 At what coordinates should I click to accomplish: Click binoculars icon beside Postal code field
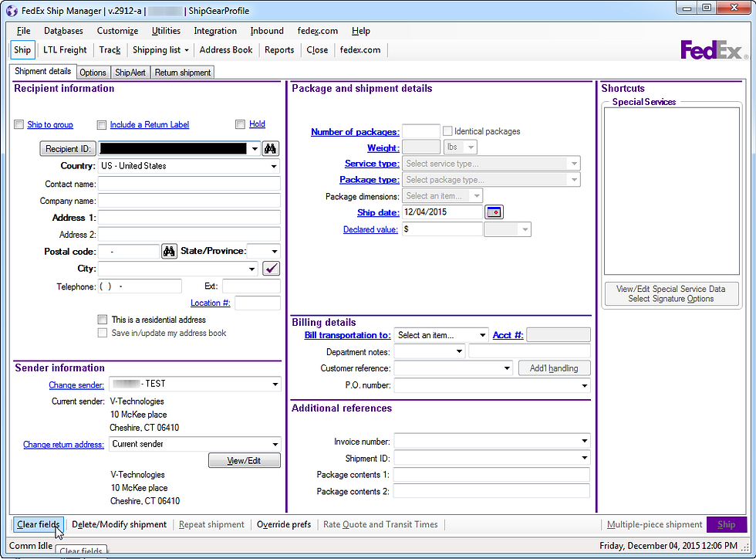click(x=169, y=252)
